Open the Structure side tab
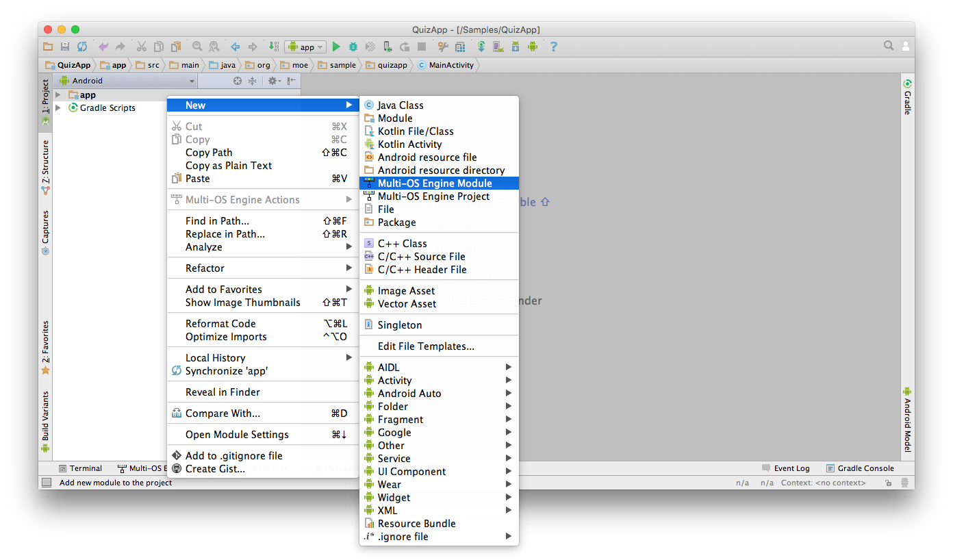This screenshot has width=953, height=560. pyautogui.click(x=45, y=168)
